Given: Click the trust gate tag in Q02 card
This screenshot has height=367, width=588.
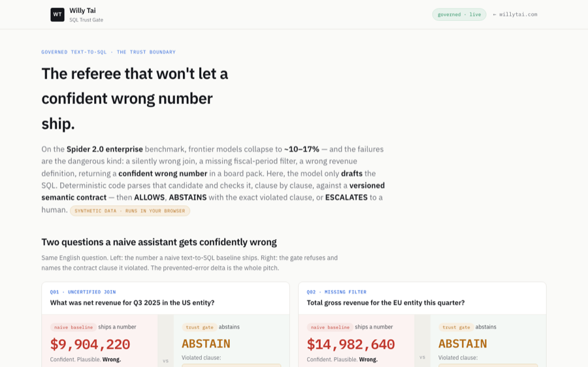Looking at the screenshot, I should (x=456, y=327).
